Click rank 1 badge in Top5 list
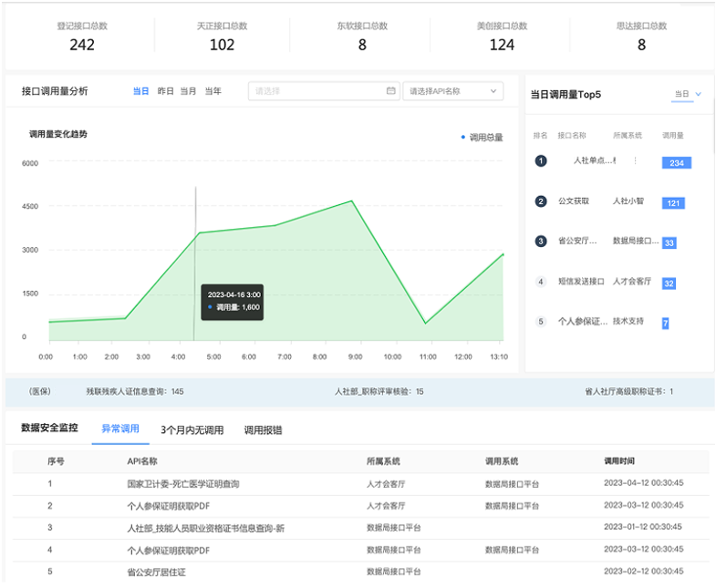This screenshot has height=588, width=716. (x=541, y=160)
